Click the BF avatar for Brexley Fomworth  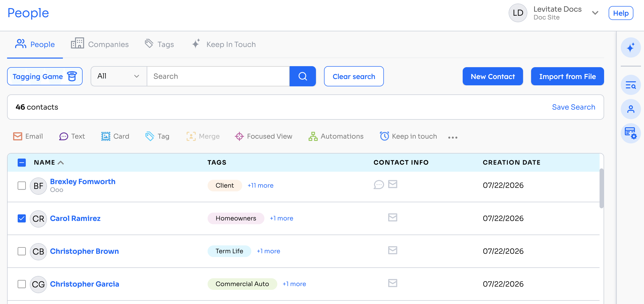(38, 186)
